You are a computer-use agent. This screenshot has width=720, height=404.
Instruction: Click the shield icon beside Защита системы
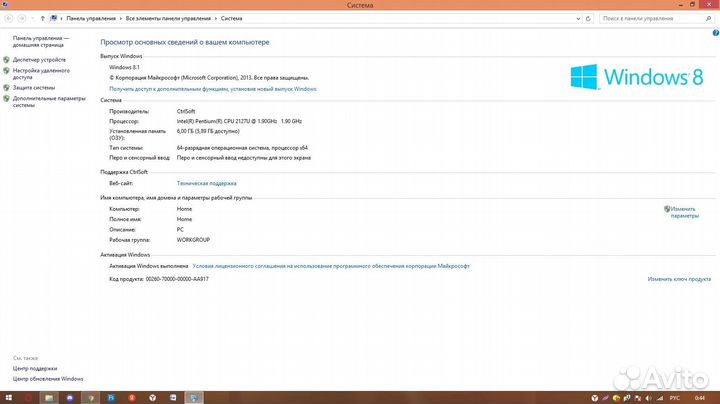pos(7,88)
